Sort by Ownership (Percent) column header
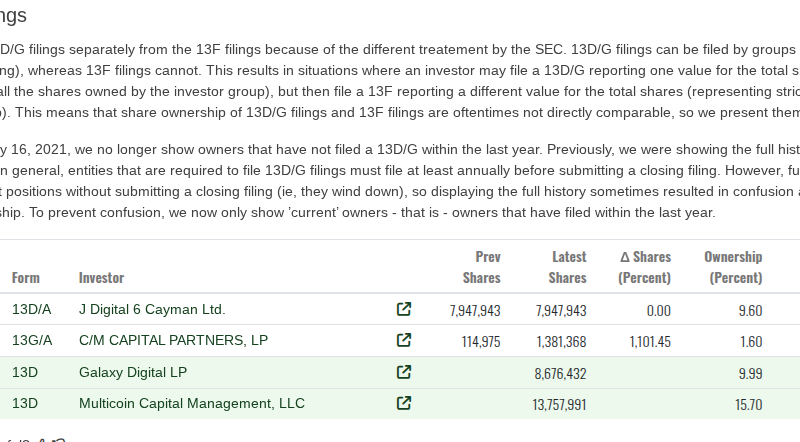 pos(733,267)
